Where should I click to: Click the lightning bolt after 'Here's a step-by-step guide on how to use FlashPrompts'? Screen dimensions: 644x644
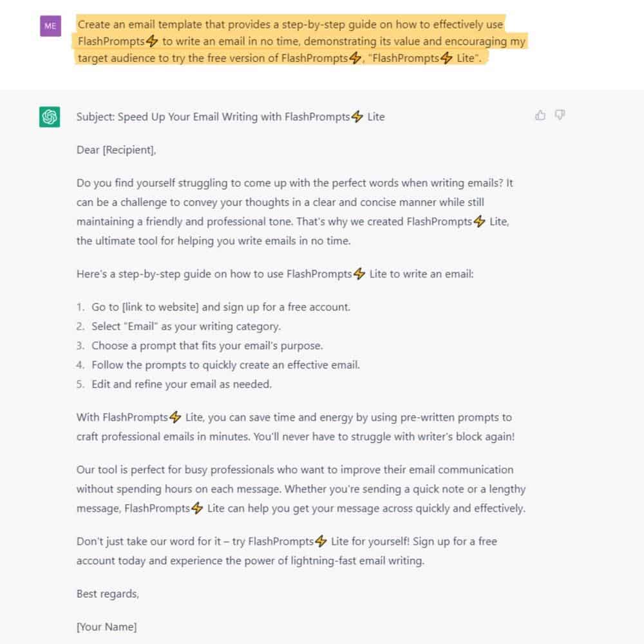pyautogui.click(x=359, y=274)
